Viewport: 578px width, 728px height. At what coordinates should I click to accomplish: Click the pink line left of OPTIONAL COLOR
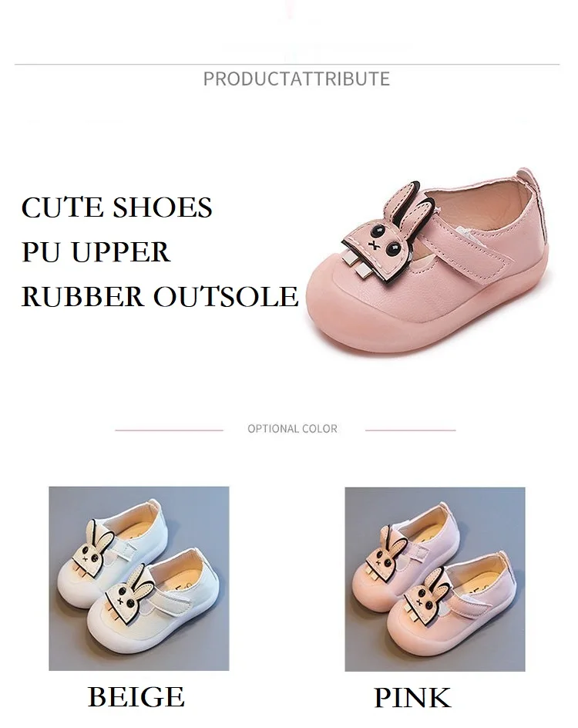point(170,430)
